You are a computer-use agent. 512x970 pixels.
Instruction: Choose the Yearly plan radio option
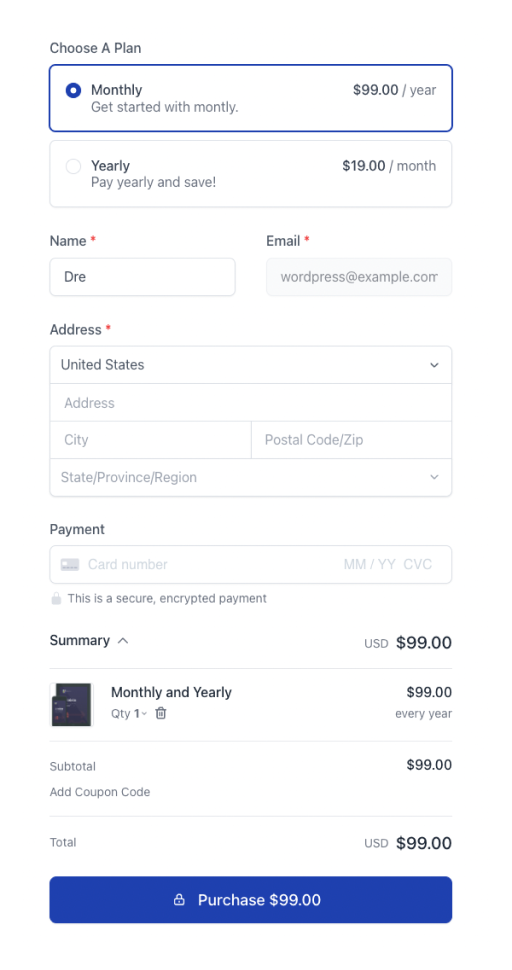pyautogui.click(x=73, y=166)
